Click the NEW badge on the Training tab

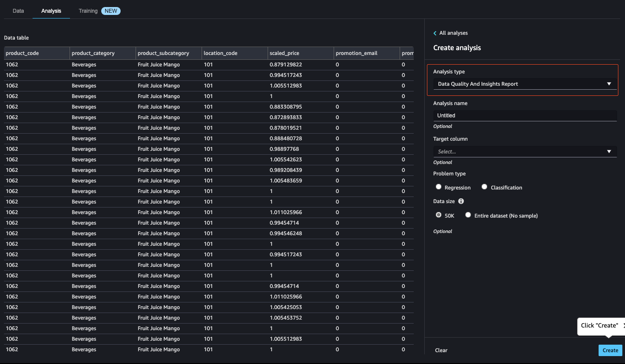point(111,11)
